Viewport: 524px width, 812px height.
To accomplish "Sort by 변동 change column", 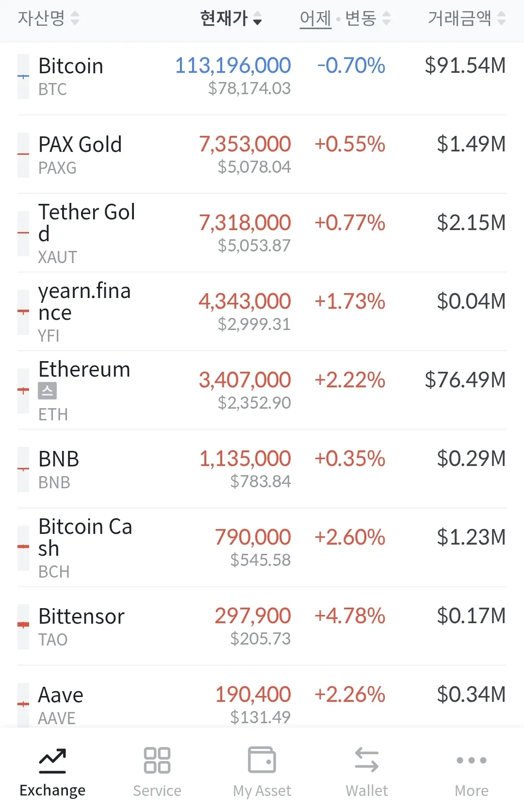I will pyautogui.click(x=368, y=18).
